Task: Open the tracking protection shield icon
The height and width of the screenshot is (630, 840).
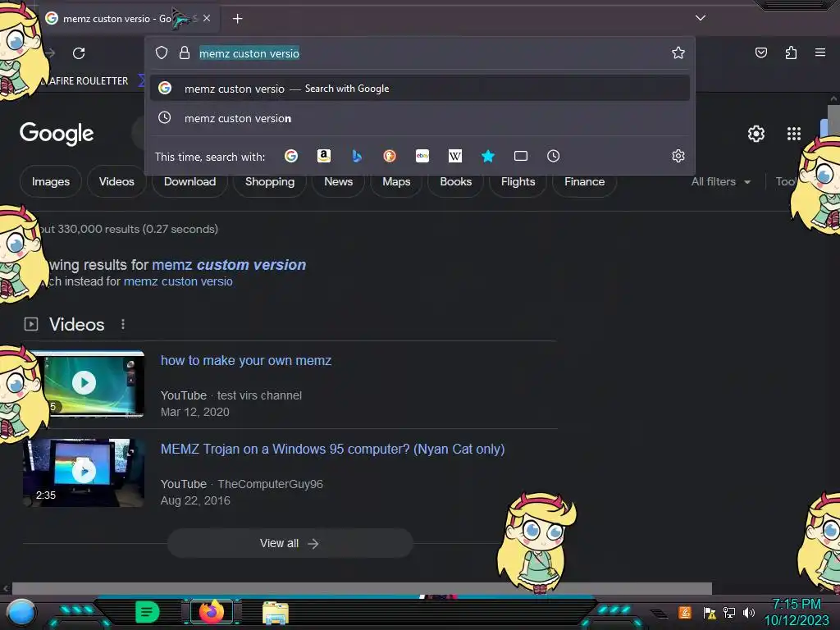Action: coord(162,52)
